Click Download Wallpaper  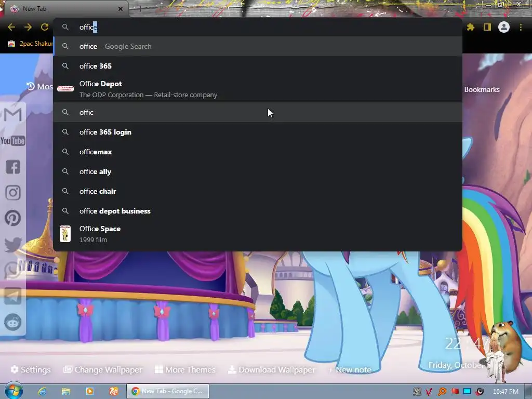271,369
